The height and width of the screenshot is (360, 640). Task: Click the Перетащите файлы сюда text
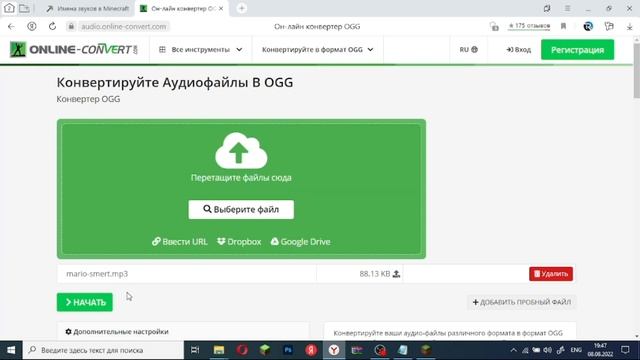pos(241,178)
